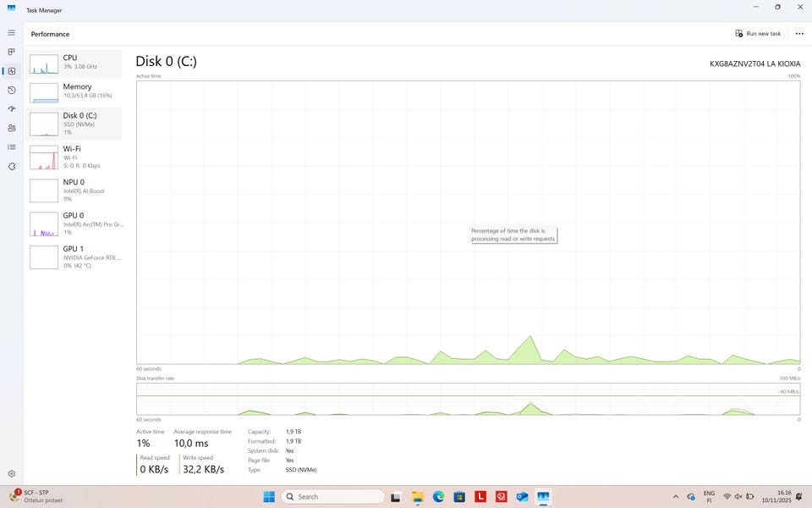Click the Run new task button
Screen dimensions: 812x508
758,34
